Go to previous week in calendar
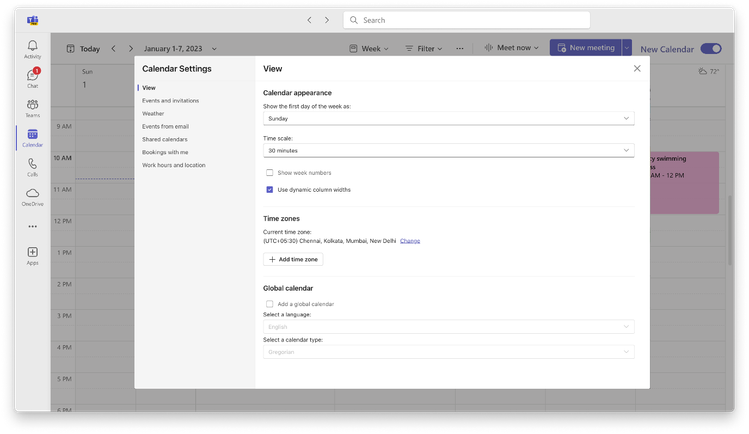Image resolution: width=749 pixels, height=434 pixels. point(114,49)
